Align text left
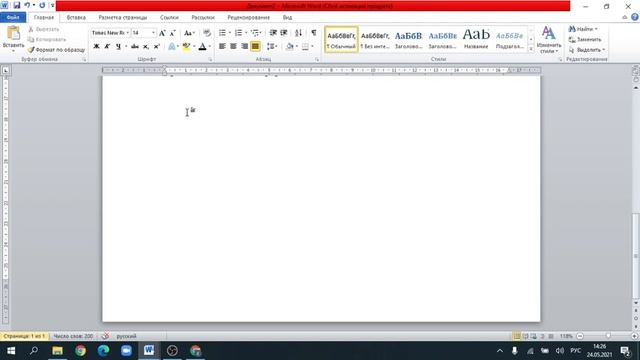The width and height of the screenshot is (640, 360). [x=222, y=47]
